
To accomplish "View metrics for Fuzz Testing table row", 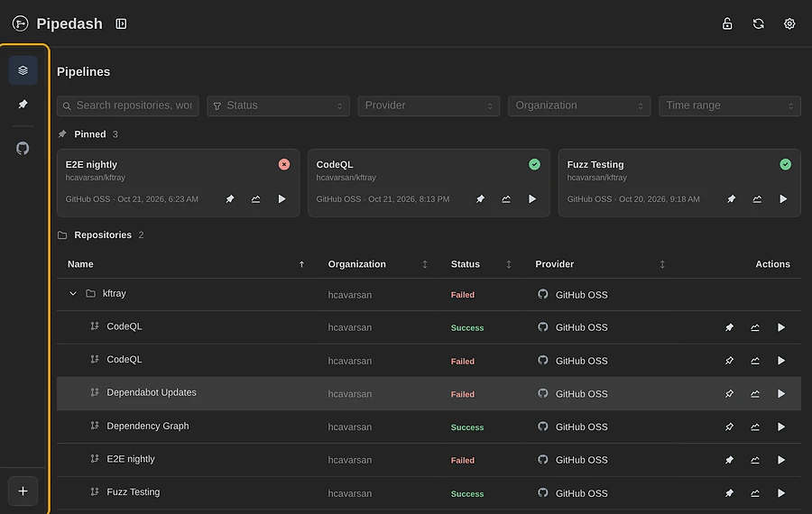I will click(x=755, y=493).
